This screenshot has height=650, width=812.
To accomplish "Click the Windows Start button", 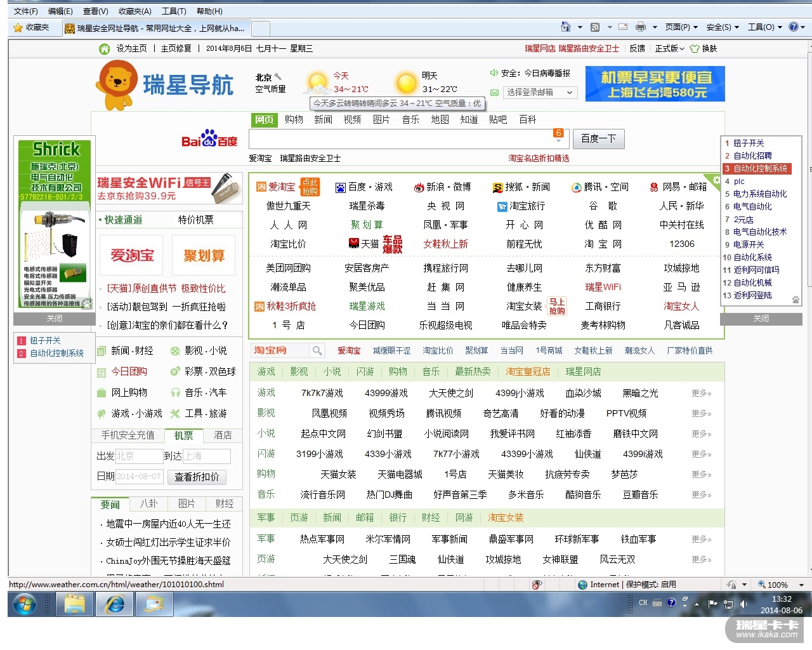I will click(x=25, y=604).
